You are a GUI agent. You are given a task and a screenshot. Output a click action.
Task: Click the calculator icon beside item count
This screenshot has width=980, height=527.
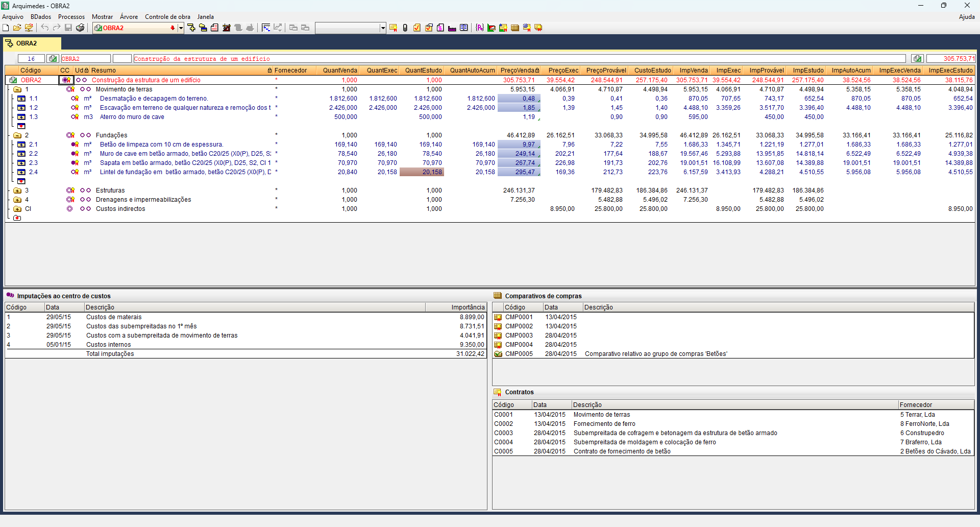pos(53,59)
